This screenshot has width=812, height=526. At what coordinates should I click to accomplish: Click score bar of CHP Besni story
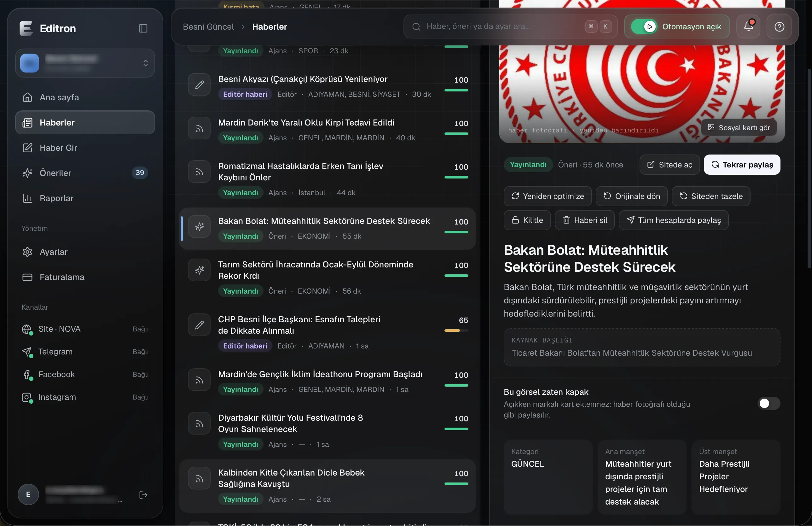click(x=456, y=330)
